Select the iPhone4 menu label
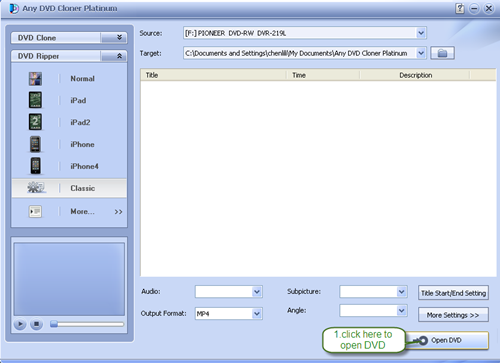Image resolution: width=500 pixels, height=363 pixels. [x=84, y=166]
